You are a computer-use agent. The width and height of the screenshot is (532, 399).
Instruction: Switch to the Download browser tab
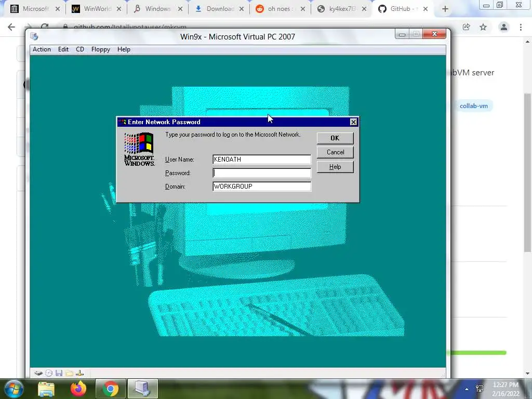pos(220,9)
